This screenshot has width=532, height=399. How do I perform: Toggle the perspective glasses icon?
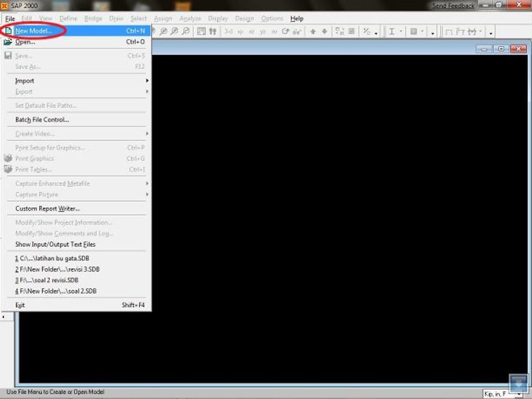tap(297, 31)
